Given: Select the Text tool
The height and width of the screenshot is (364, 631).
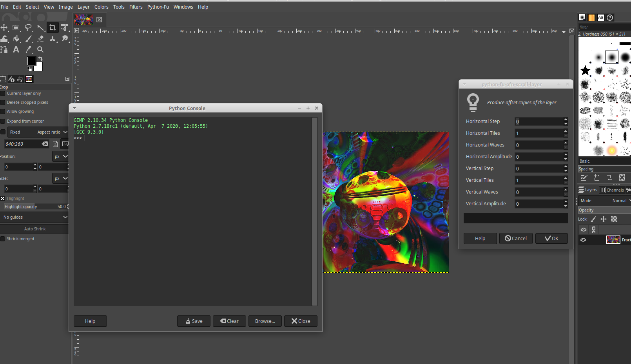Looking at the screenshot, I should click(x=16, y=49).
